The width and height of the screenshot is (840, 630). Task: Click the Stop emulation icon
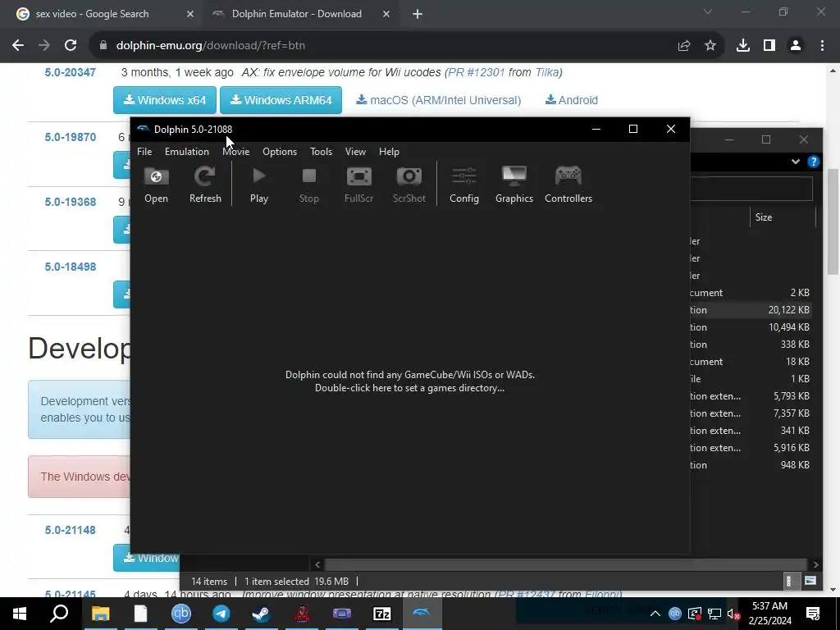click(x=308, y=185)
